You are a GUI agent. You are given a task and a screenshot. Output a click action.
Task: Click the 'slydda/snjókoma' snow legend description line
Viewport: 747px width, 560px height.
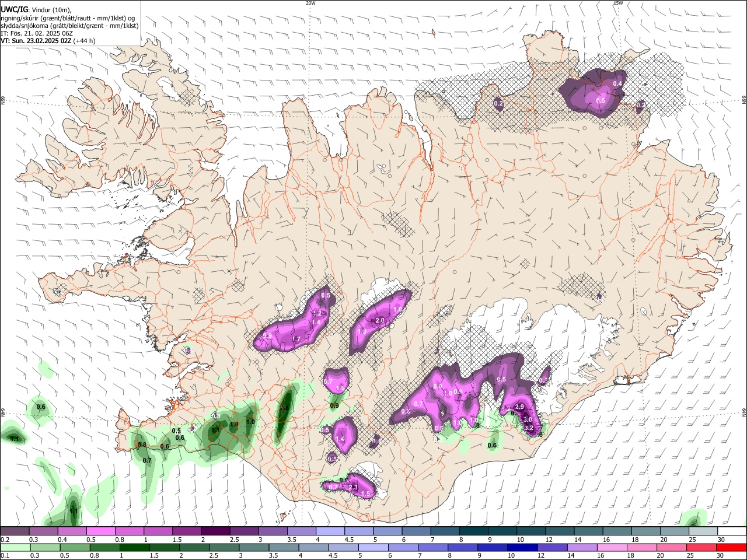point(69,26)
